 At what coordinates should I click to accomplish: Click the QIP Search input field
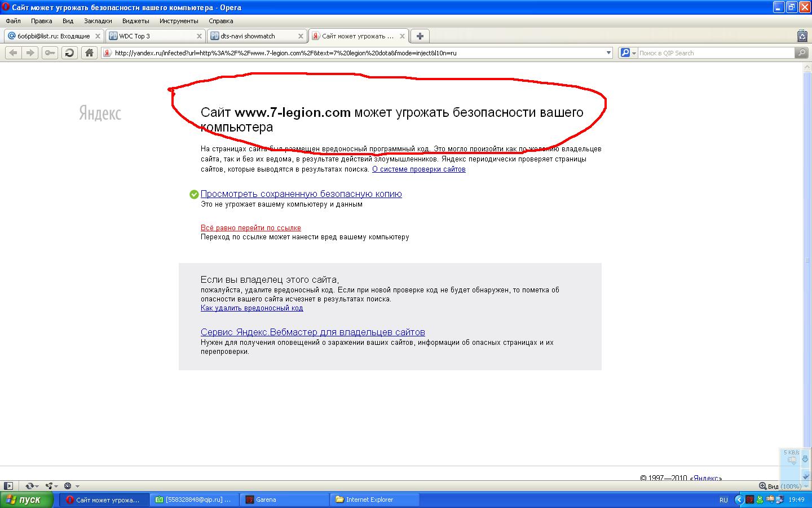pyautogui.click(x=716, y=53)
